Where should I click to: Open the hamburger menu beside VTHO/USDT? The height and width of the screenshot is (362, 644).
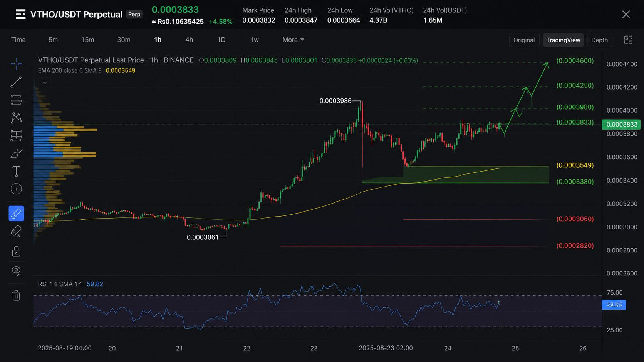click(21, 15)
